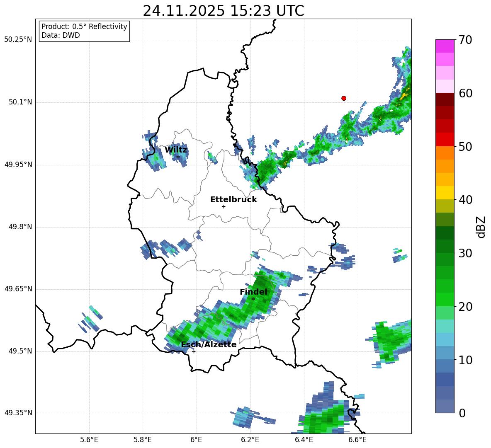The image size is (491, 448).
Task: Click the plus marker under Ettelbruck
Action: [x=224, y=206]
